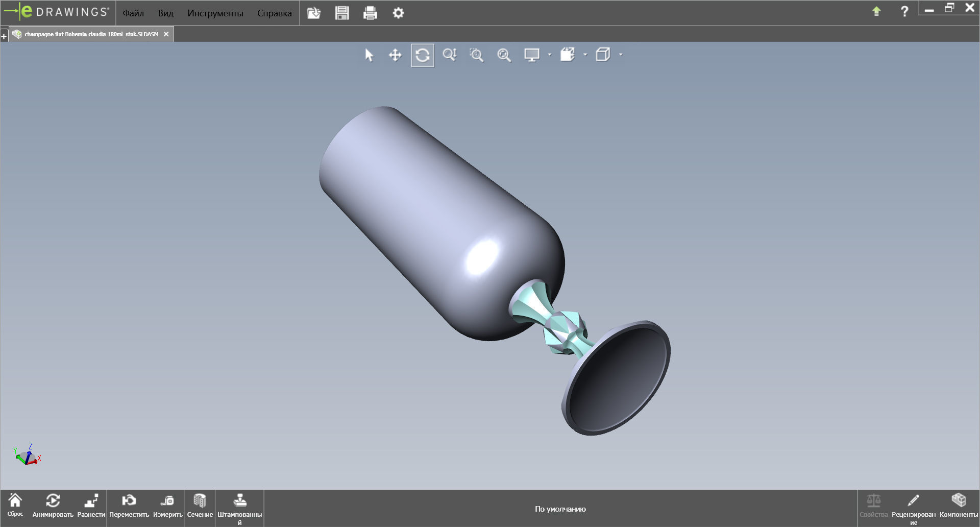Launch the Animate (Анимировать) function

coord(53,506)
